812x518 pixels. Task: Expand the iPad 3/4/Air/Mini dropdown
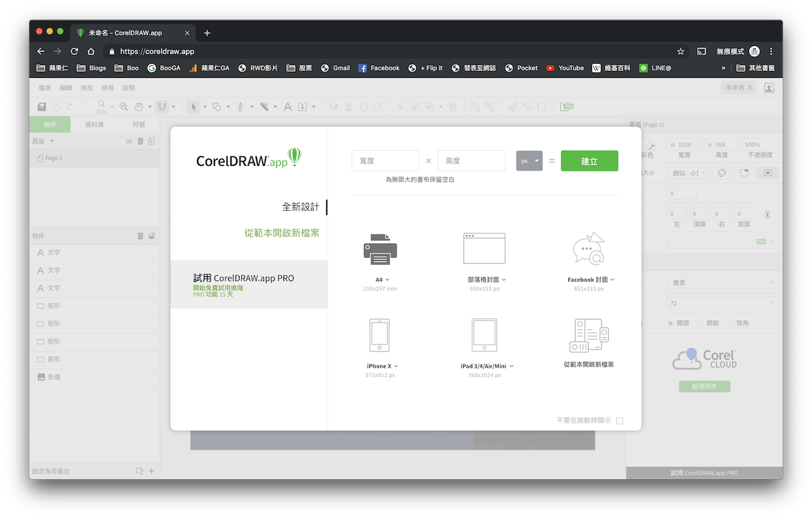coord(512,366)
